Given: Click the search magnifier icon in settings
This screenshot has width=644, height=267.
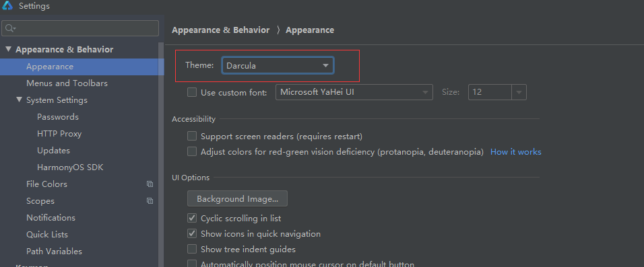Looking at the screenshot, I should (10, 28).
